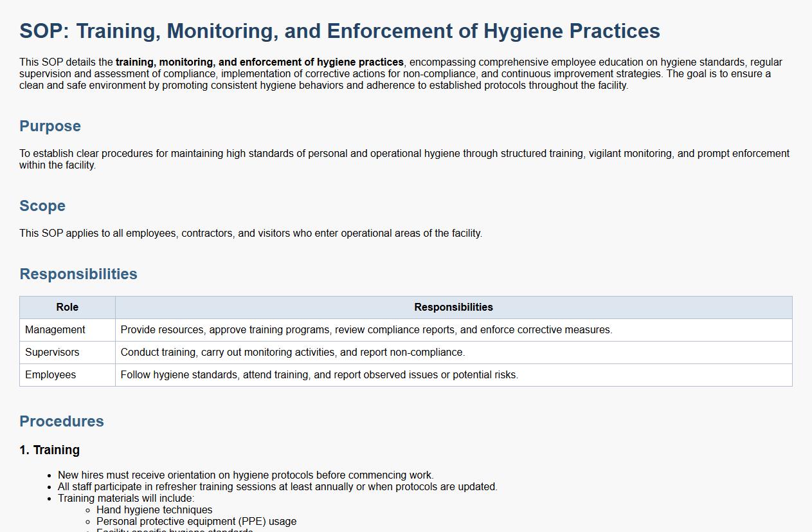Click the Supervisors responsibilities description cell
The width and height of the screenshot is (812, 532).
coord(293,353)
